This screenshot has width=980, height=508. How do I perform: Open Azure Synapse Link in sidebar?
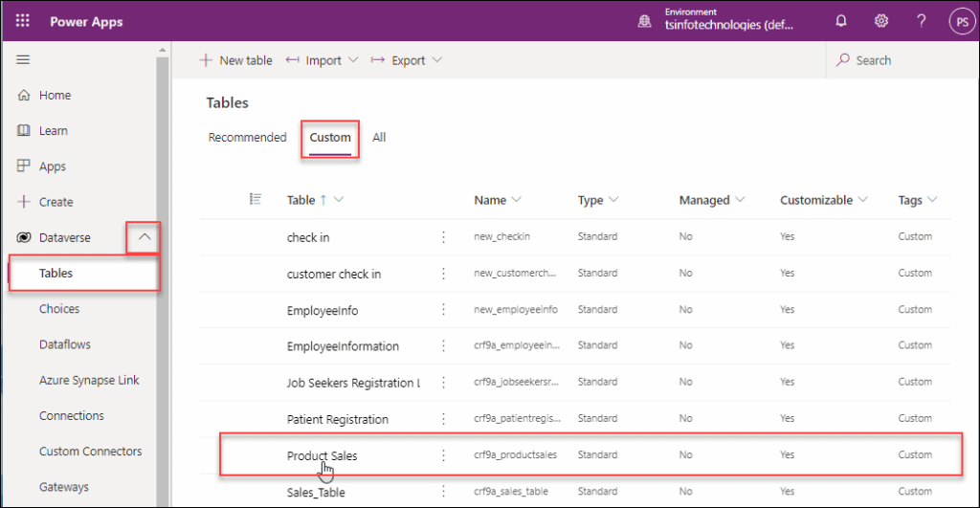(89, 380)
